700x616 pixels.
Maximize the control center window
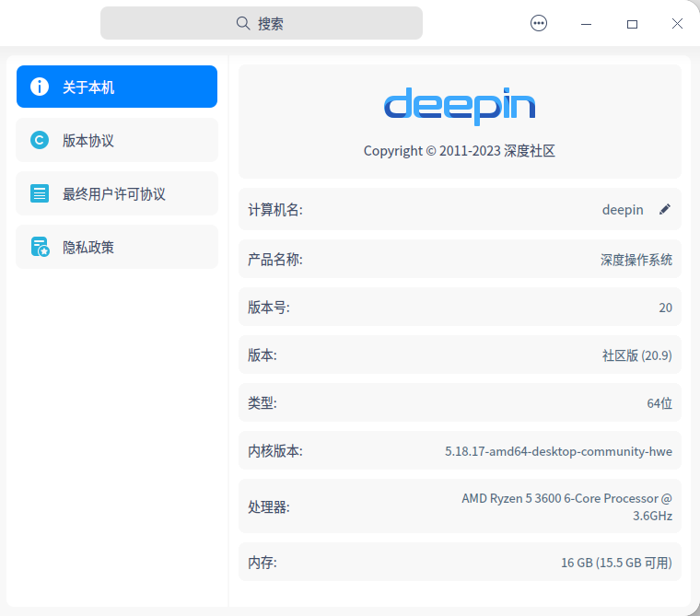pos(632,24)
